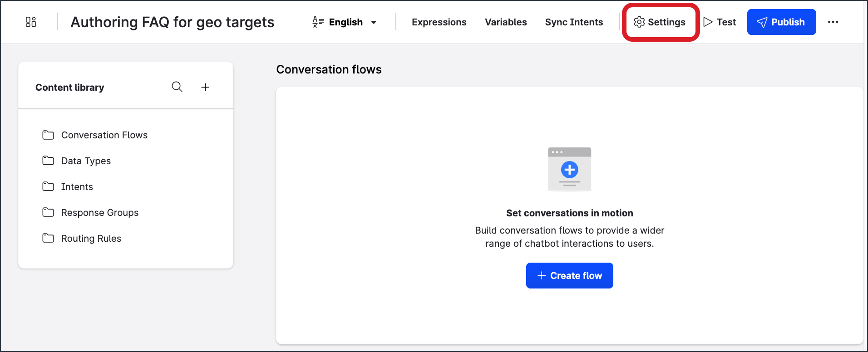The image size is (868, 352).
Task: Click the Conversation Flows folder icon
Action: tap(48, 135)
